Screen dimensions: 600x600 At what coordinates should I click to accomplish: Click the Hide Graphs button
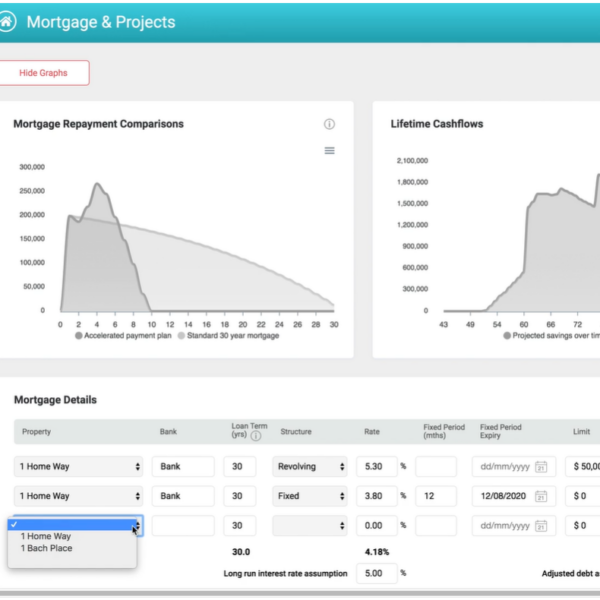click(43, 73)
